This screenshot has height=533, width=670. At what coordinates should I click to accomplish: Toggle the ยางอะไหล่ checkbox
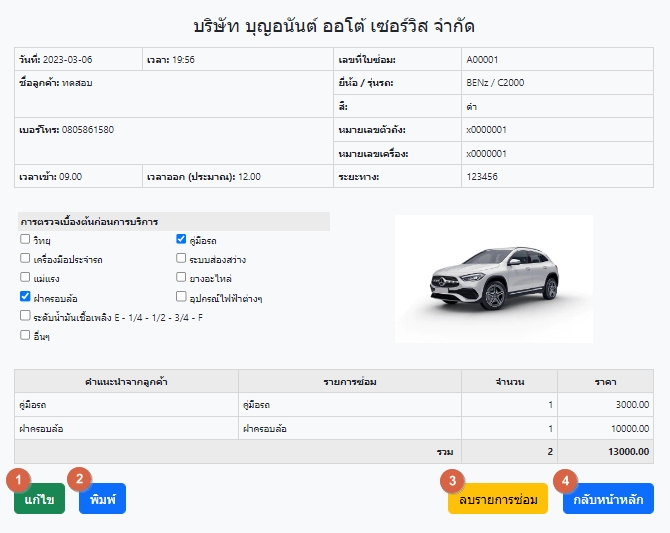point(181,278)
